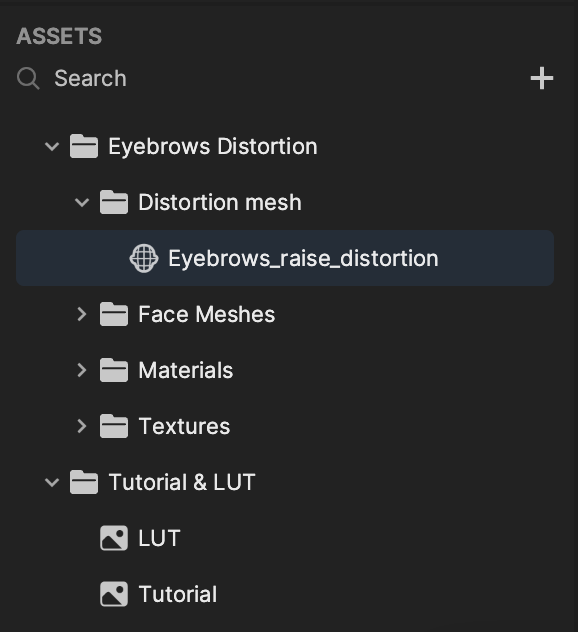Image resolution: width=578 pixels, height=632 pixels.
Task: Click the LUT image texture icon
Action: [114, 538]
